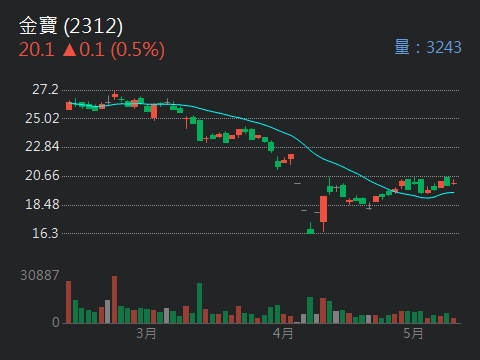Viewport: 480px width, 360px height.
Task: Click the 20.66 price axis label
Action: pos(42,176)
